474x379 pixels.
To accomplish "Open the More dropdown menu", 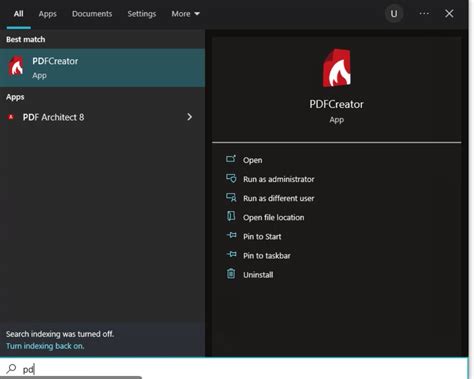I will pos(185,14).
